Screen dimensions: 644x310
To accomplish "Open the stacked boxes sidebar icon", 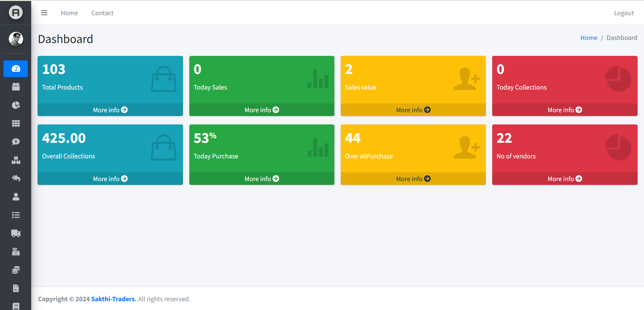I will pos(16,160).
